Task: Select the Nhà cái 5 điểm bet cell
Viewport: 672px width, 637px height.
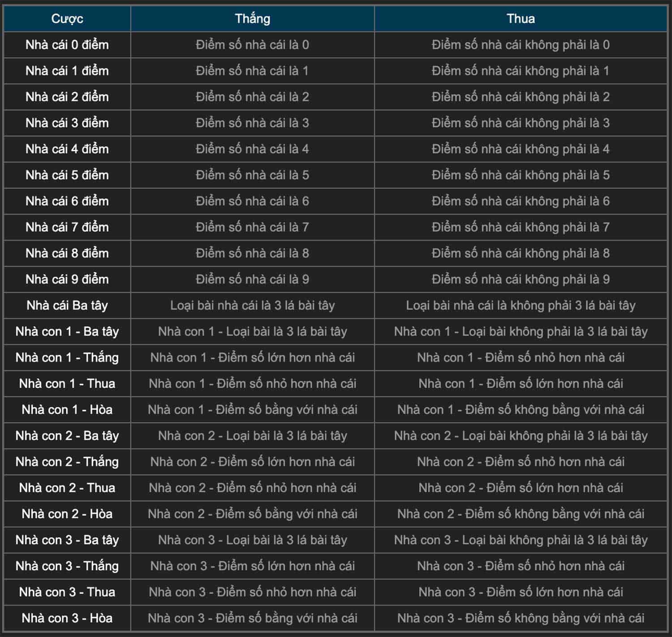Action: (67, 175)
